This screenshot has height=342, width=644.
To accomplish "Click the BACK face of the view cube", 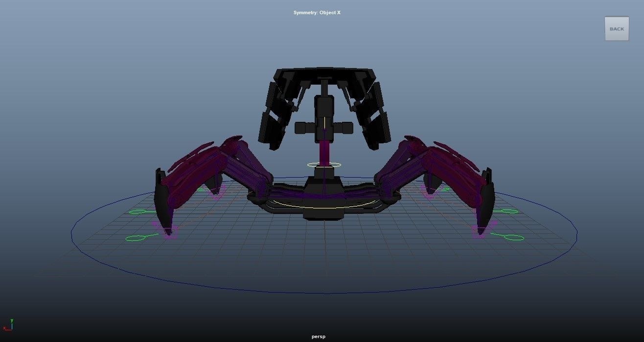I will [617, 29].
